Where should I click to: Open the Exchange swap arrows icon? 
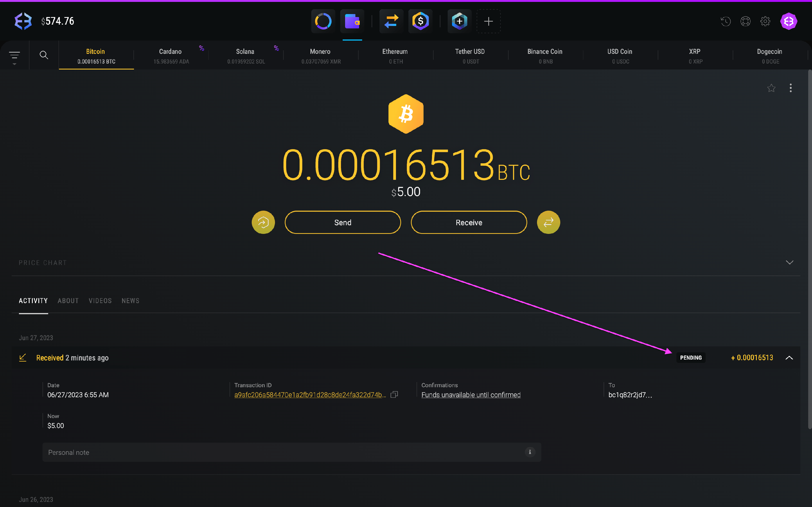391,21
